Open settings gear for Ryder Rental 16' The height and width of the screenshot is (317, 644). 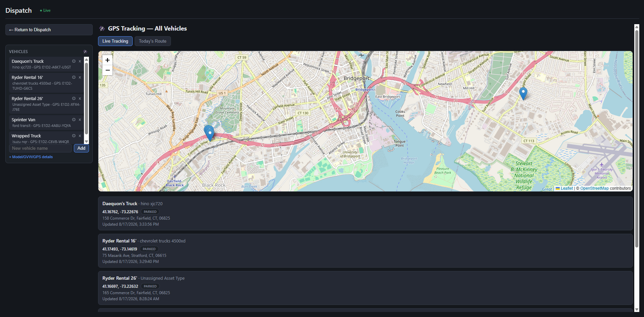point(74,77)
